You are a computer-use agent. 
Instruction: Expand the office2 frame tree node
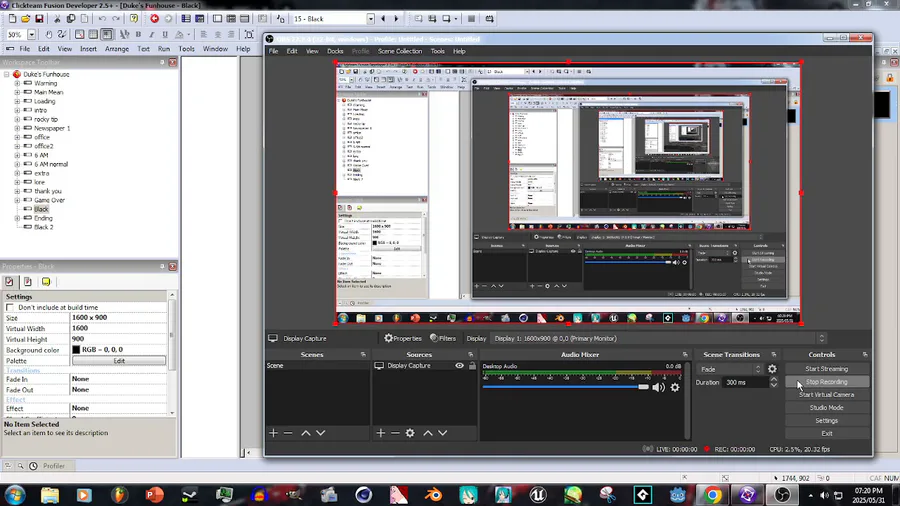(17, 146)
